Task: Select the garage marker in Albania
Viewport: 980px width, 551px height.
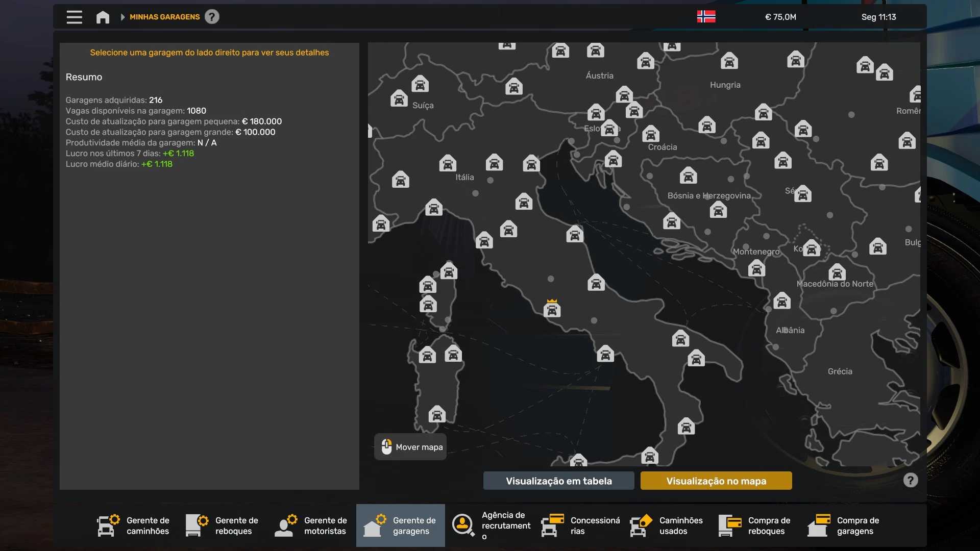Action: [x=781, y=302]
